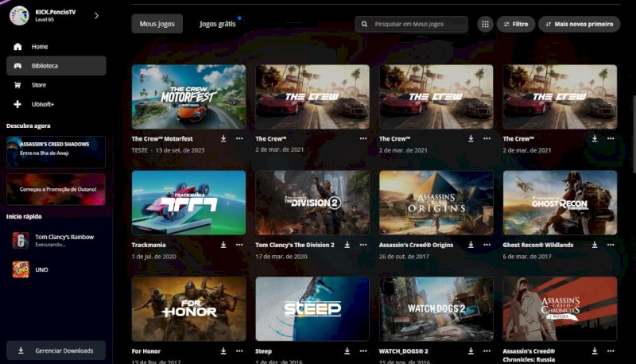Download Ghost Recon Wildlands

(595, 245)
